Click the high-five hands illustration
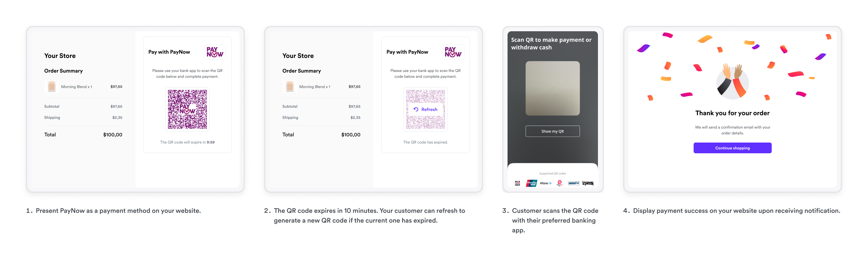868x261 pixels. click(732, 81)
